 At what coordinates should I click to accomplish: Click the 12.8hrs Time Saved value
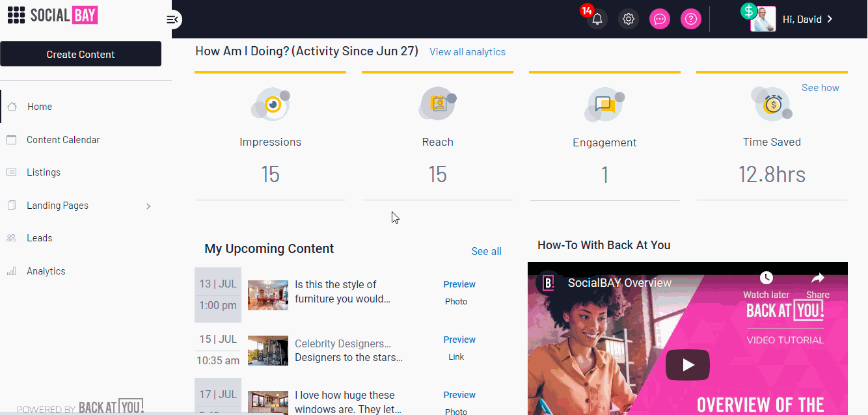[x=772, y=174]
